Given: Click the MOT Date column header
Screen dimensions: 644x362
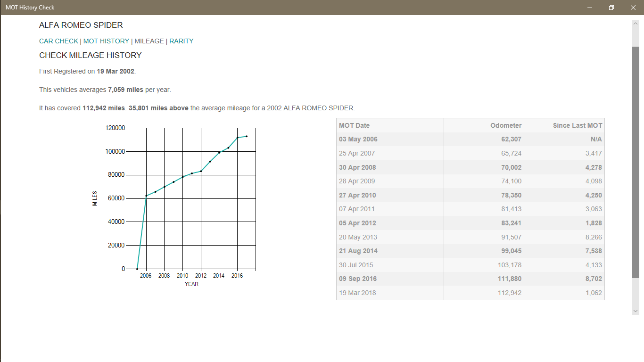Looking at the screenshot, I should [x=390, y=125].
